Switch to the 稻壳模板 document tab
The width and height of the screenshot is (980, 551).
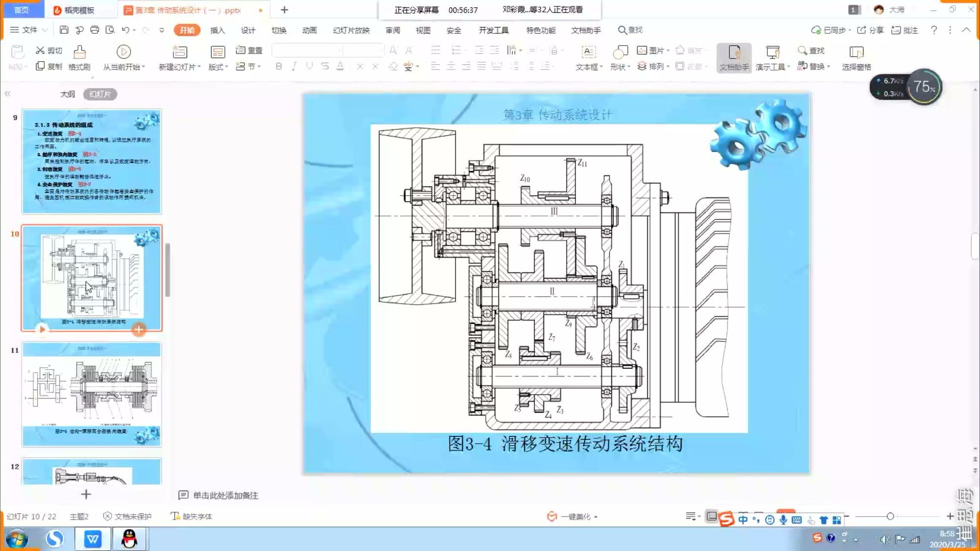tap(79, 10)
